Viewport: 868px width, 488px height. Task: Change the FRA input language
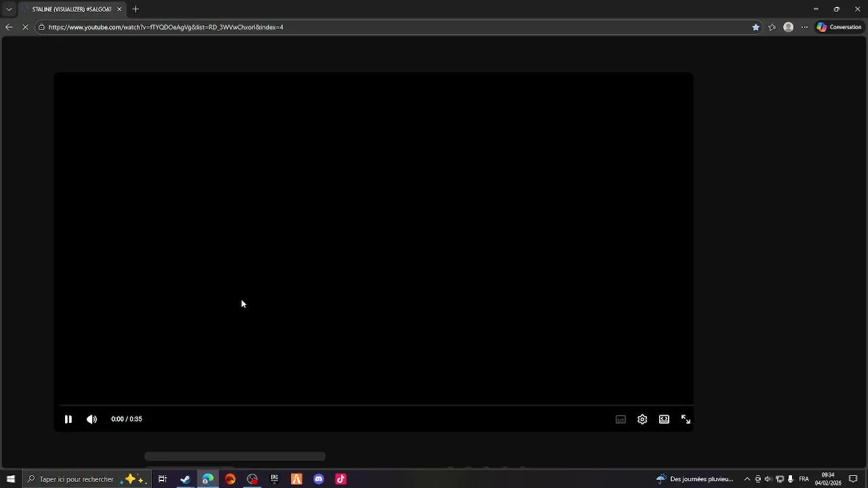tap(804, 479)
